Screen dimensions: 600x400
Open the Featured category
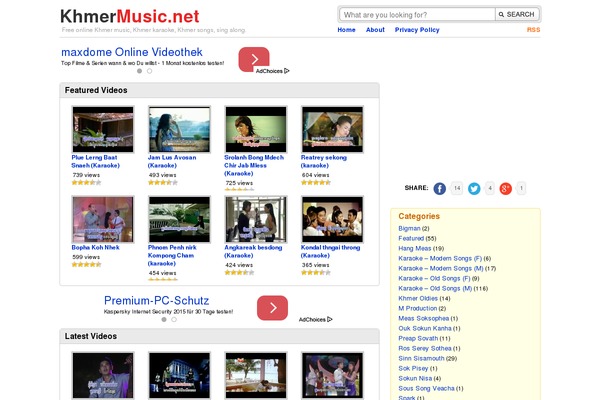(x=411, y=238)
